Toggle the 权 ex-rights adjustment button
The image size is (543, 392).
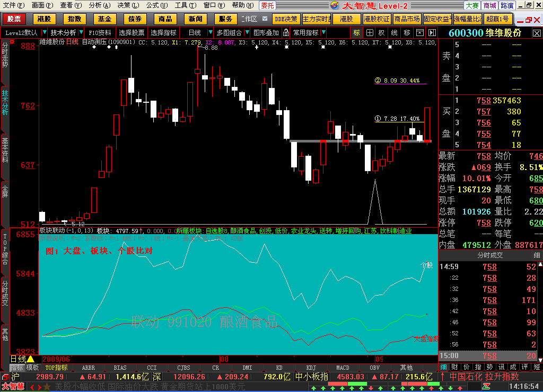click(382, 32)
